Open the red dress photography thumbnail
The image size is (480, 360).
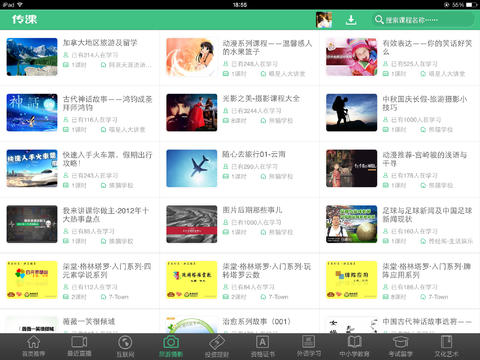192,112
